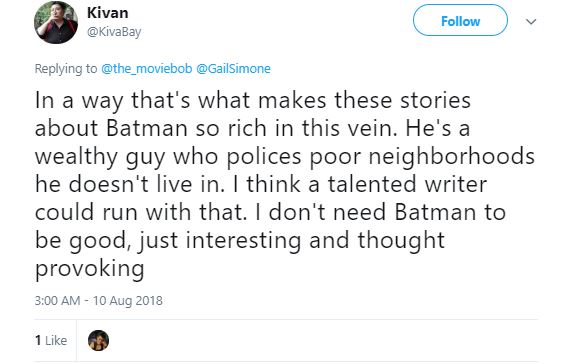Click tweet line starting 'about Batman so rich'

pyautogui.click(x=252, y=128)
